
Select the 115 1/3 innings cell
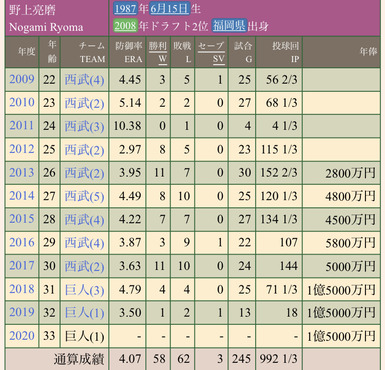coord(279,149)
